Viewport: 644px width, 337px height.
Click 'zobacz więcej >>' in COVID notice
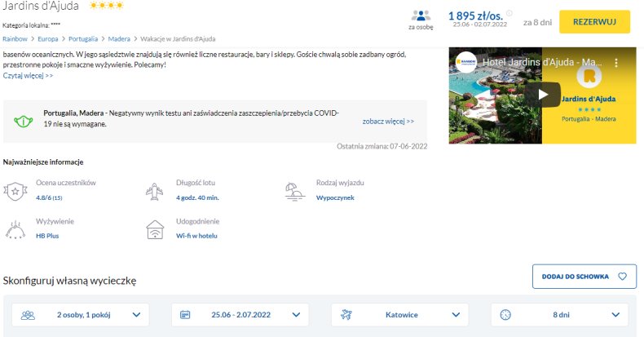pos(388,122)
